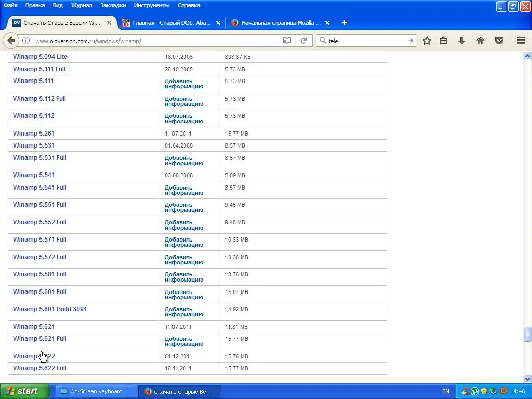Go back with the browser back arrow
Screen dimensions: 532x399
pyautogui.click(x=11, y=41)
